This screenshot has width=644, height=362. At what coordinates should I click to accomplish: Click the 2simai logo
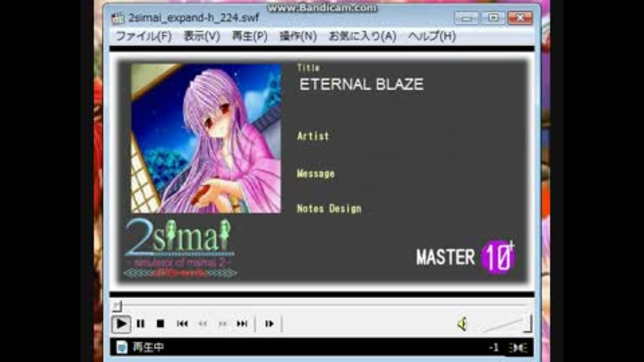coord(180,248)
